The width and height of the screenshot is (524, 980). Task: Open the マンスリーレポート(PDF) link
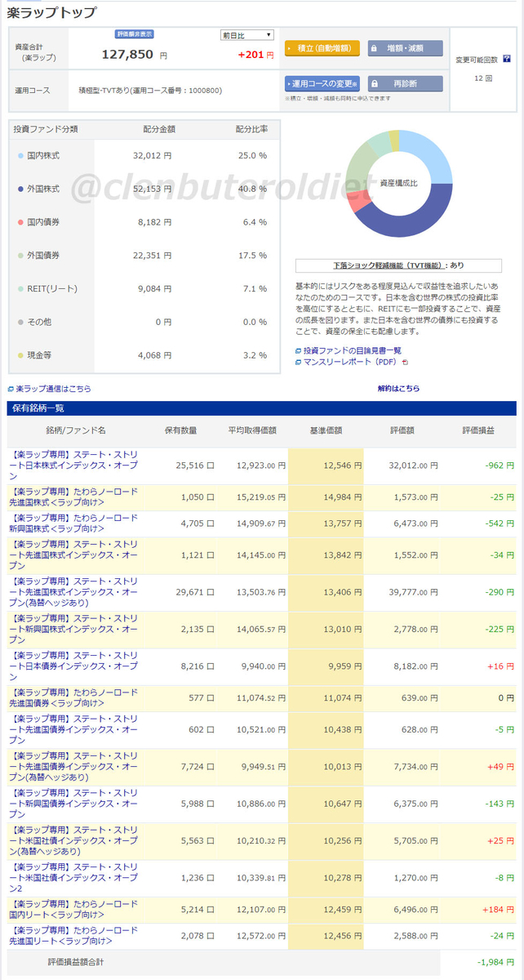(350, 362)
